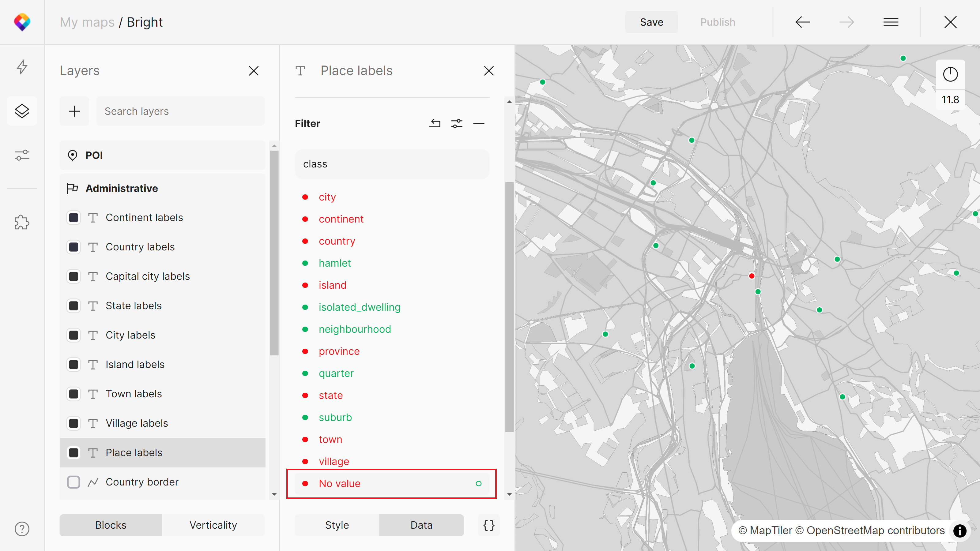Open JSON editor curly braces icon

(x=488, y=525)
